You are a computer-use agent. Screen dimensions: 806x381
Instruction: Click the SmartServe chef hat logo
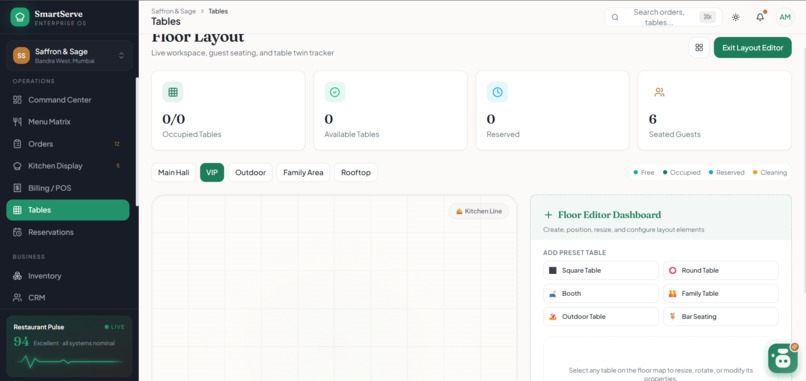(x=20, y=17)
